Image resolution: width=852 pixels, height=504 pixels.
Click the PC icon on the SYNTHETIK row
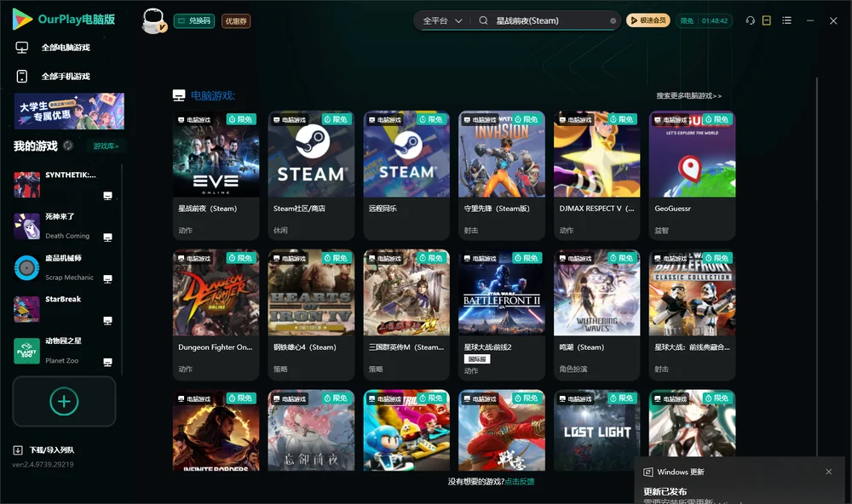[107, 196]
